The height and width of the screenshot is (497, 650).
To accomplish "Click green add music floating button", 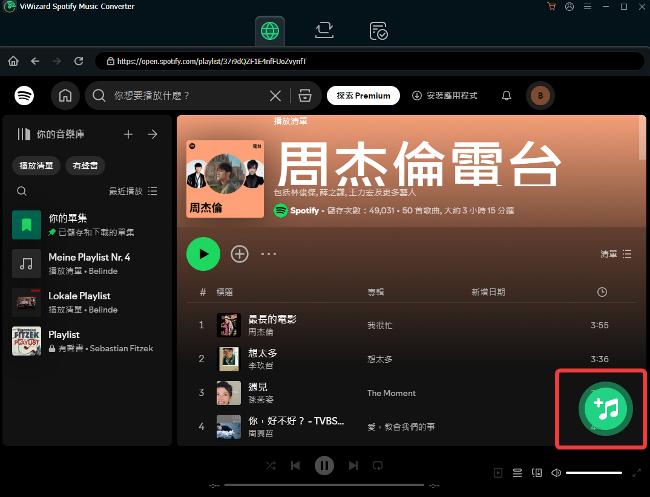I will click(x=606, y=409).
